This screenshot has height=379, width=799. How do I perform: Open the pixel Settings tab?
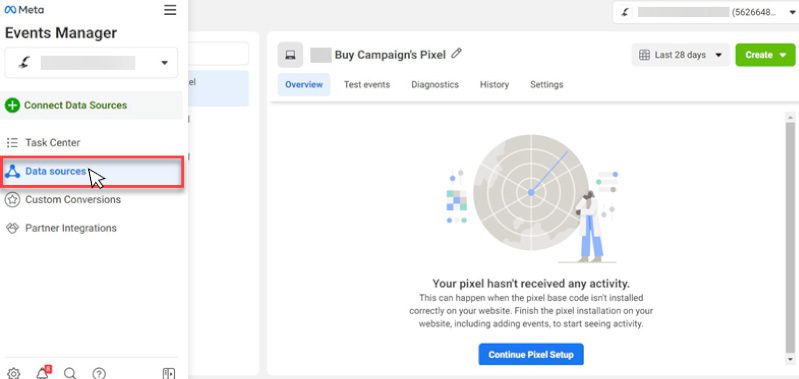[546, 85]
